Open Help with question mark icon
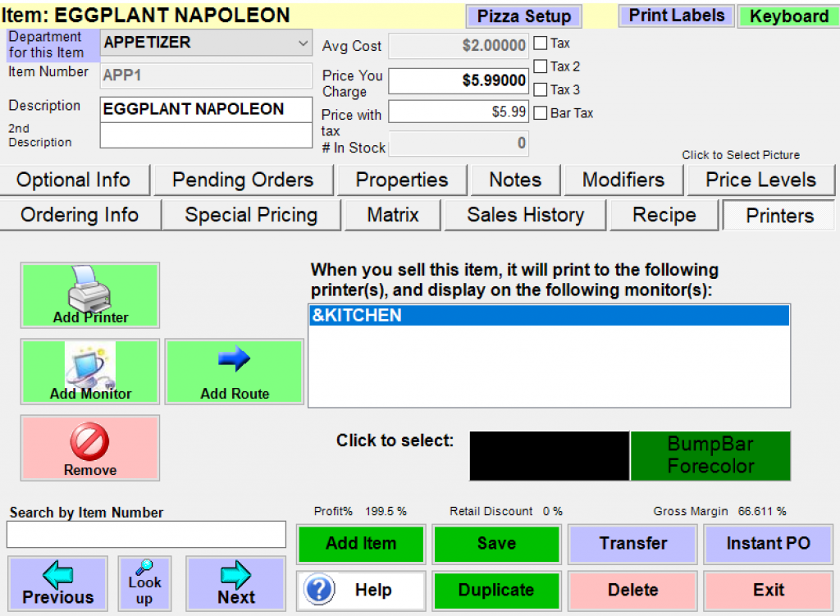Viewport: 840px width, 616px height. point(361,591)
